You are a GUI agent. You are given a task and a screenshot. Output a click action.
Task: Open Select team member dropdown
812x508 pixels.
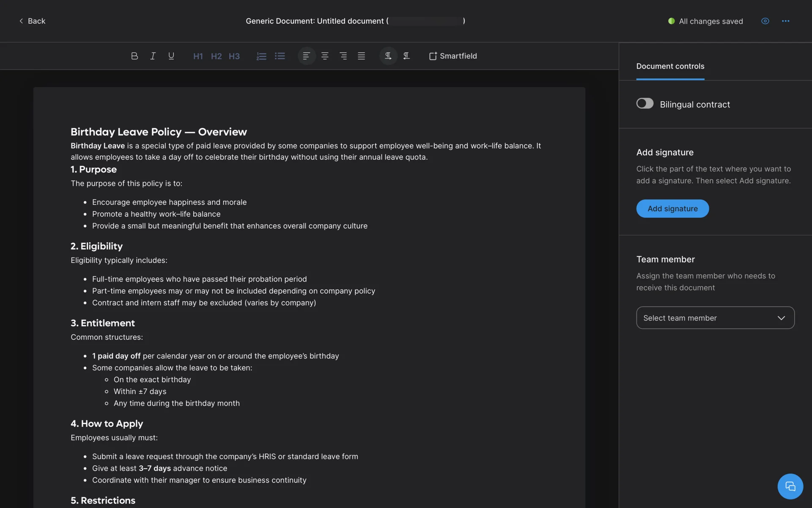tap(715, 318)
